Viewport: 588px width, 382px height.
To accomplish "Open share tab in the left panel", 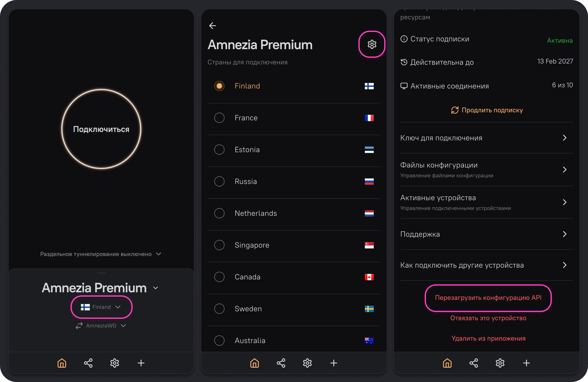I will pyautogui.click(x=88, y=363).
